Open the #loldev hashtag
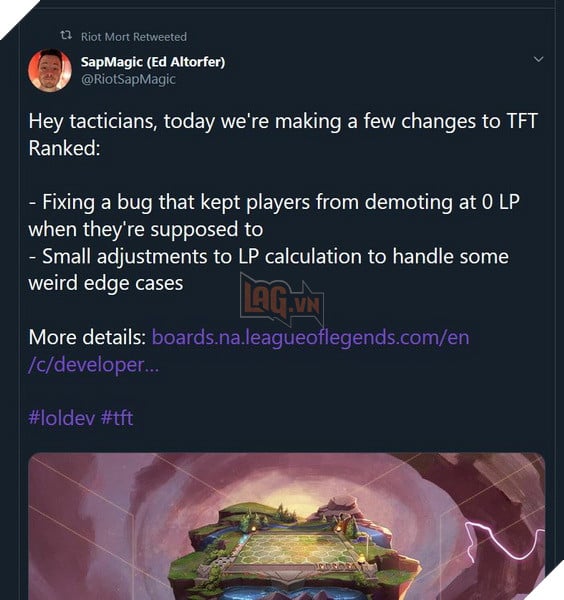The height and width of the screenshot is (600, 564). tap(62, 417)
